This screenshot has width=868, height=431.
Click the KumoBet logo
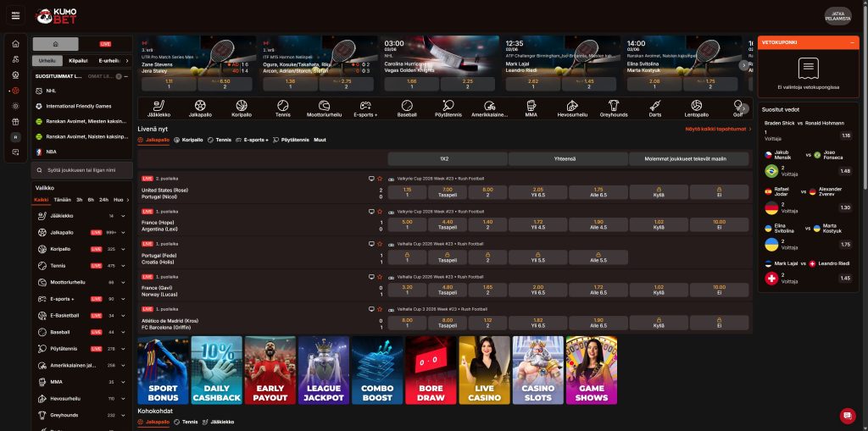56,16
